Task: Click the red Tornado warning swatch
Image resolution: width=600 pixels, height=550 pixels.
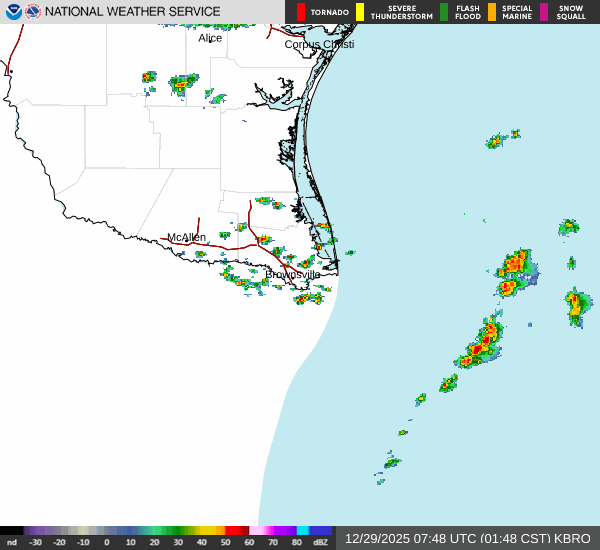Action: [301, 12]
